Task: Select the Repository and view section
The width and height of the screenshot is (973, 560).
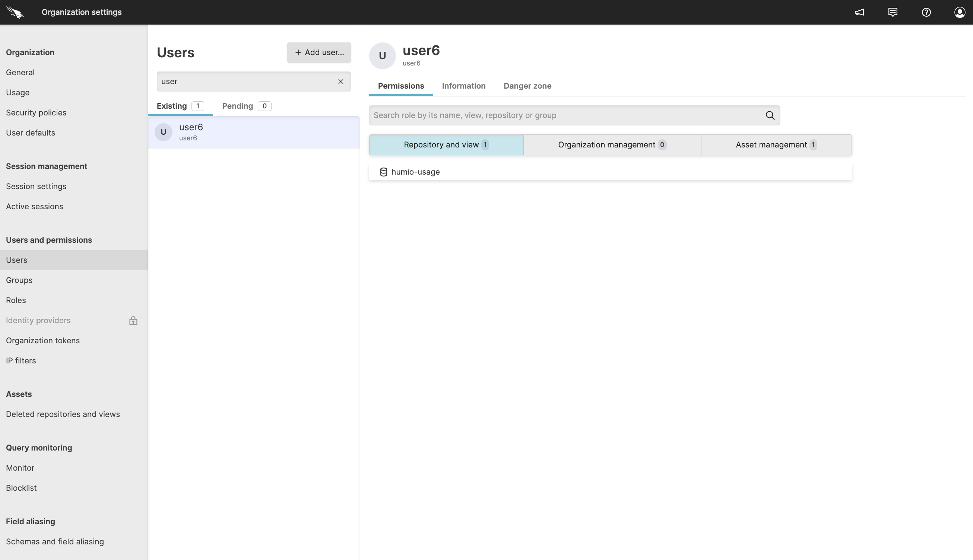Action: (x=446, y=145)
